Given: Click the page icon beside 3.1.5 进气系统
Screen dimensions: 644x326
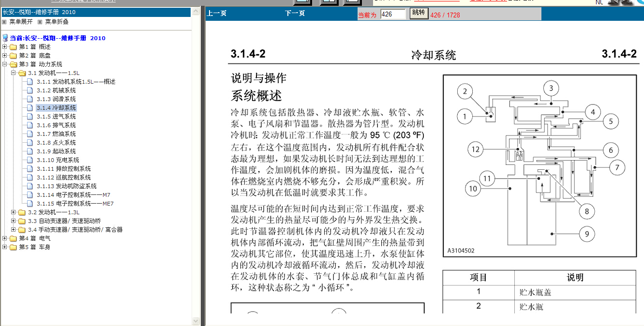Looking at the screenshot, I should click(30, 117).
